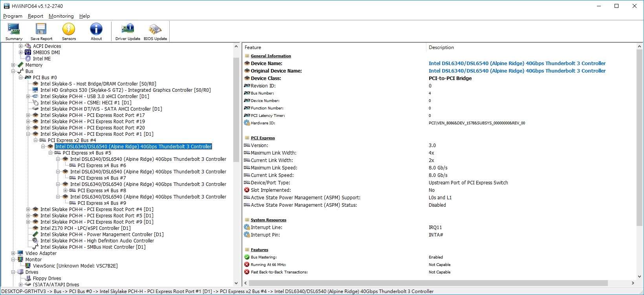Expand the Video Adapter node
This screenshot has height=295, width=644.
click(x=13, y=253)
